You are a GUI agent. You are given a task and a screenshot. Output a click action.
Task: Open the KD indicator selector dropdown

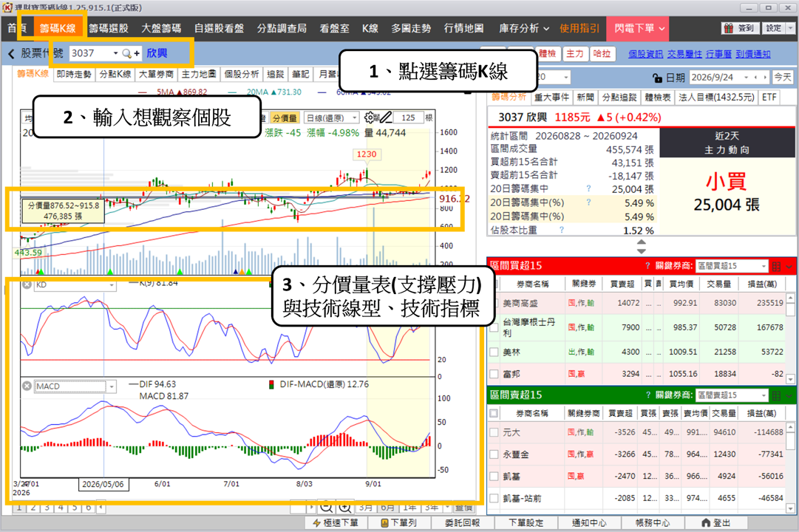tap(112, 285)
